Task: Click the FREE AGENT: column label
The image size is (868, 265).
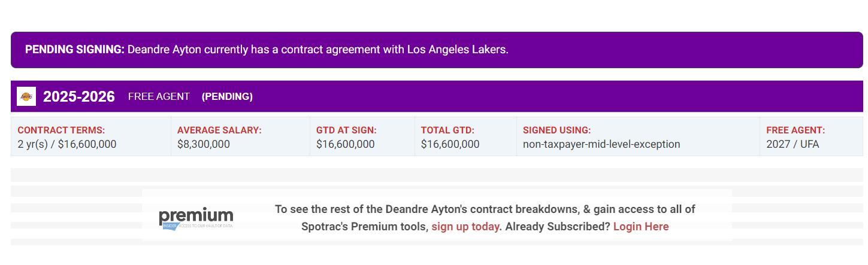Action: [x=796, y=130]
